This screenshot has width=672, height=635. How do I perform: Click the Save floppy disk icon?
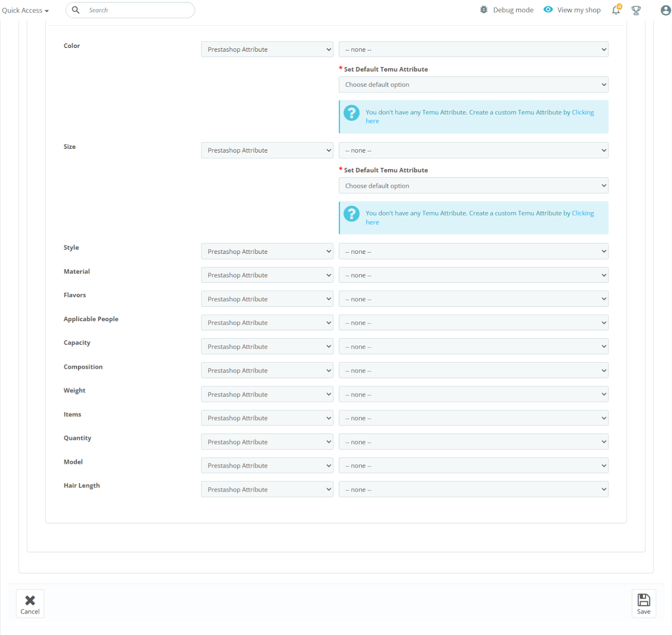643,600
